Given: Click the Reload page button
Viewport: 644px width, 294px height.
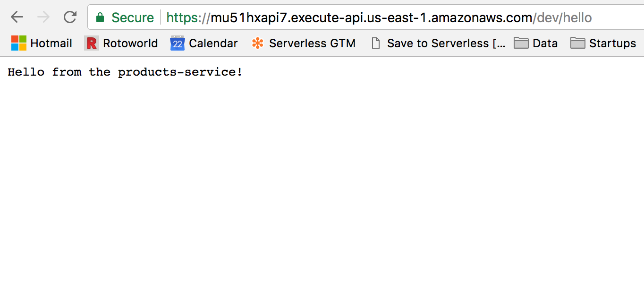Looking at the screenshot, I should 70,17.
